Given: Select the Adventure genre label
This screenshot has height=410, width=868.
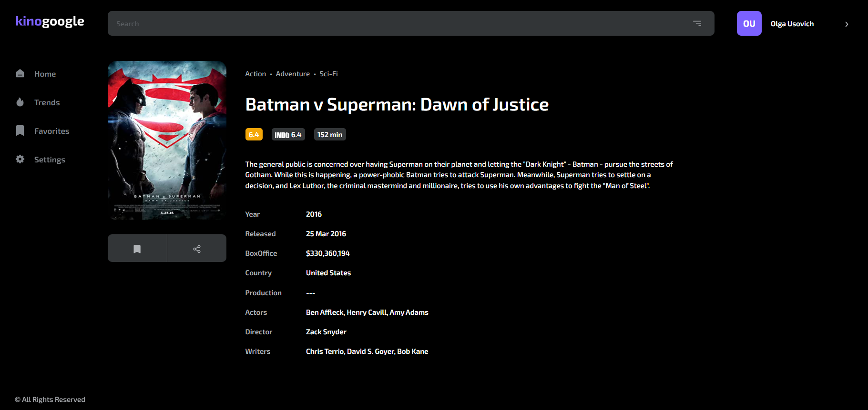Looking at the screenshot, I should 293,74.
